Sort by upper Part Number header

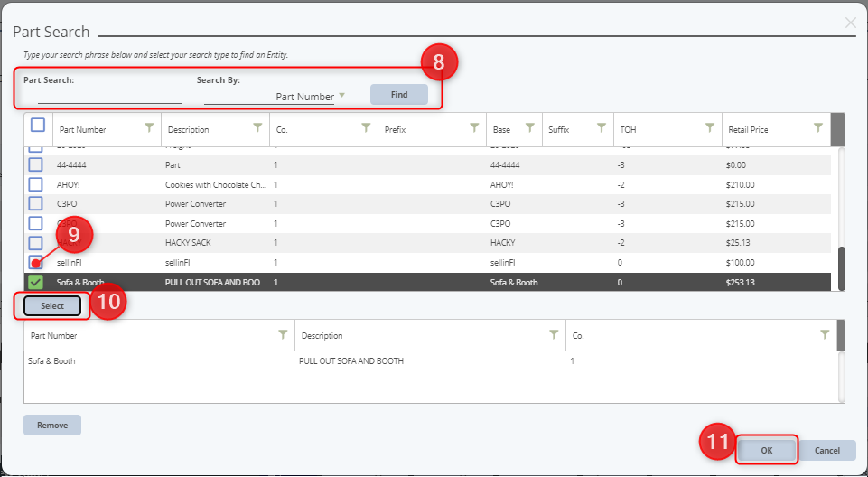tap(82, 129)
